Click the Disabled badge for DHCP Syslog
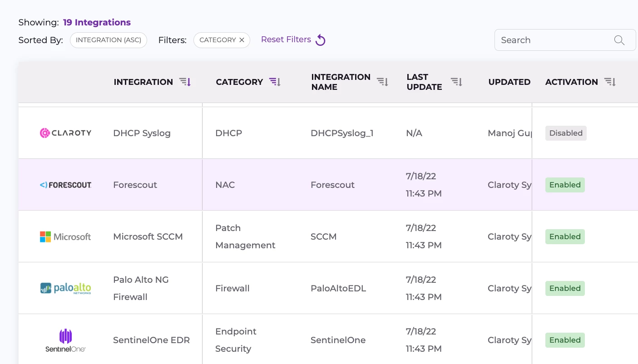 (566, 133)
